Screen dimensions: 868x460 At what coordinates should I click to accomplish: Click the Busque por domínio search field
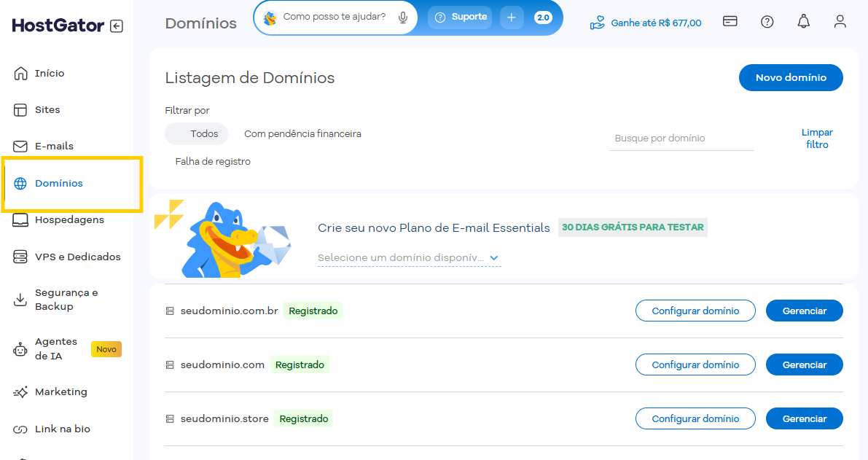[681, 139]
